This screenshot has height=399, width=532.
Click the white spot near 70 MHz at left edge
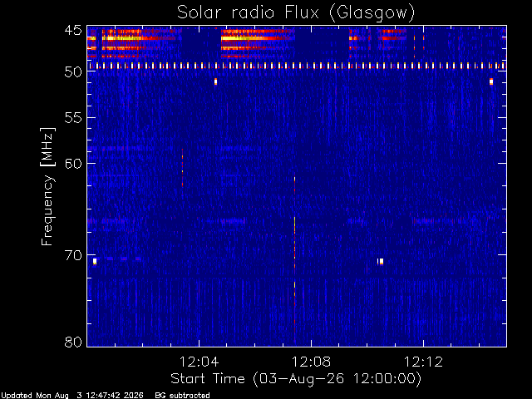(x=95, y=261)
